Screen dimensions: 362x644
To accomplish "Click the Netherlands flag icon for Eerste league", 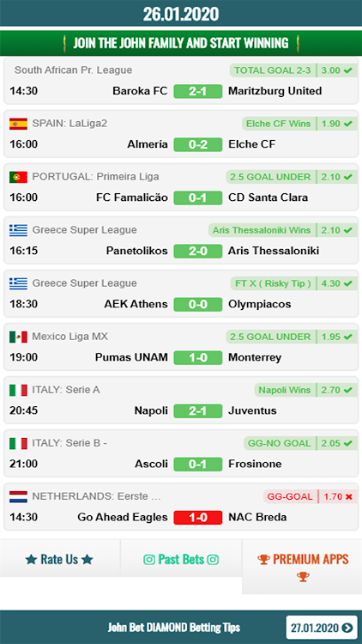I will pyautogui.click(x=19, y=496).
